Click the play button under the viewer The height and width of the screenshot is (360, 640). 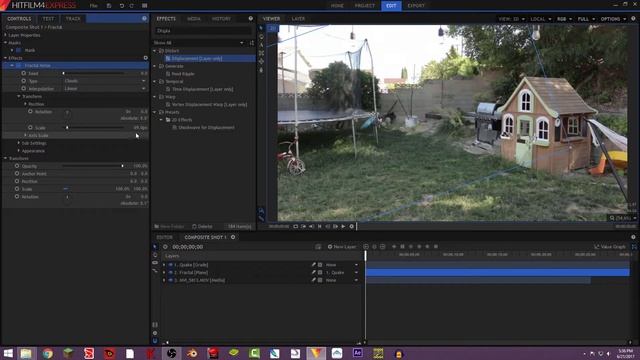click(343, 226)
